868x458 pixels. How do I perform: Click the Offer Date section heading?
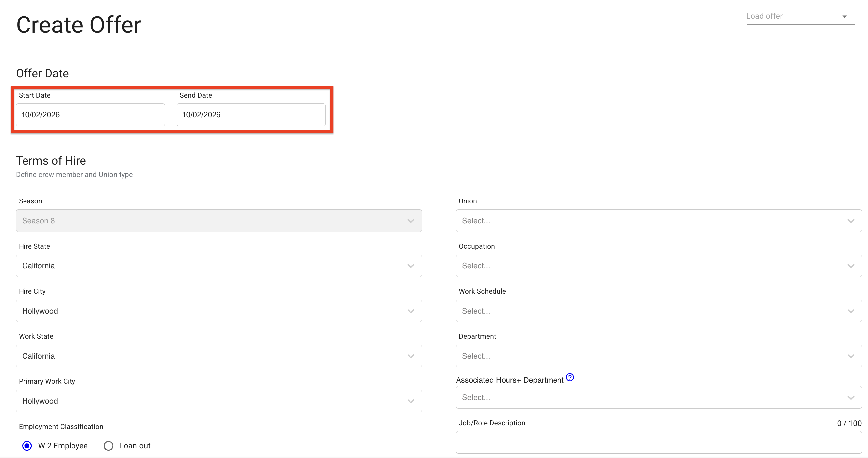[x=42, y=73]
